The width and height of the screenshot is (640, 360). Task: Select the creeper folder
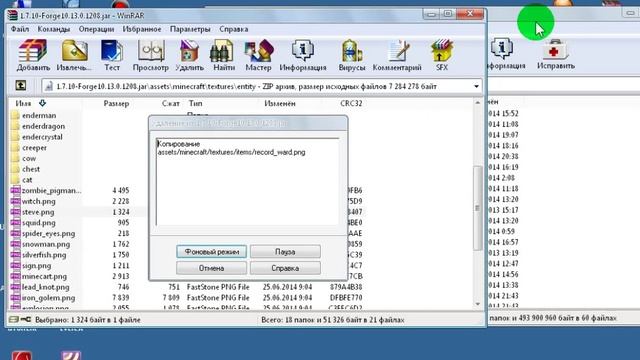click(29, 148)
